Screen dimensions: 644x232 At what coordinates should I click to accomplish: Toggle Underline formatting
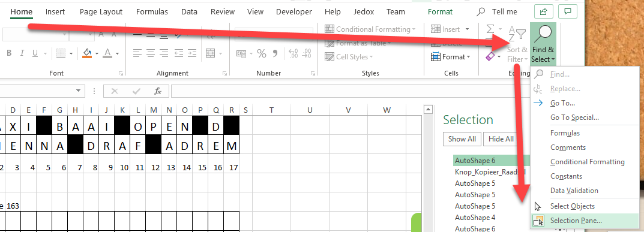pyautogui.click(x=34, y=53)
